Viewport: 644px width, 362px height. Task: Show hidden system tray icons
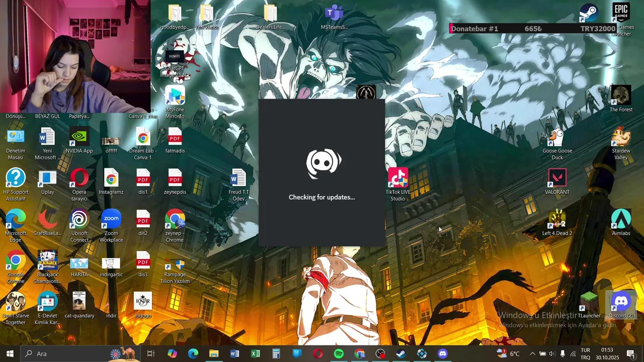pos(532,353)
